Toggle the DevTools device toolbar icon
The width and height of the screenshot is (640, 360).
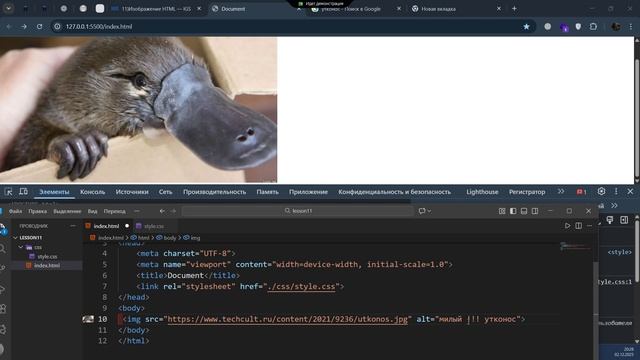(x=24, y=191)
